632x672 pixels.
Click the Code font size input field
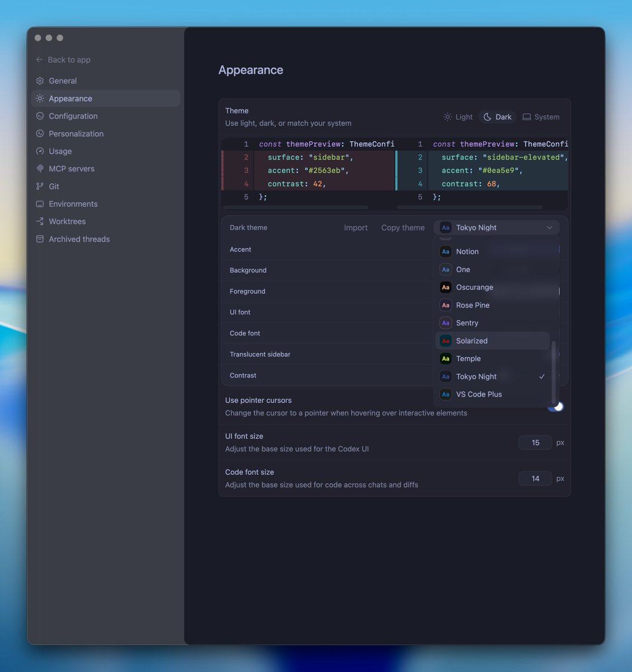pos(535,478)
